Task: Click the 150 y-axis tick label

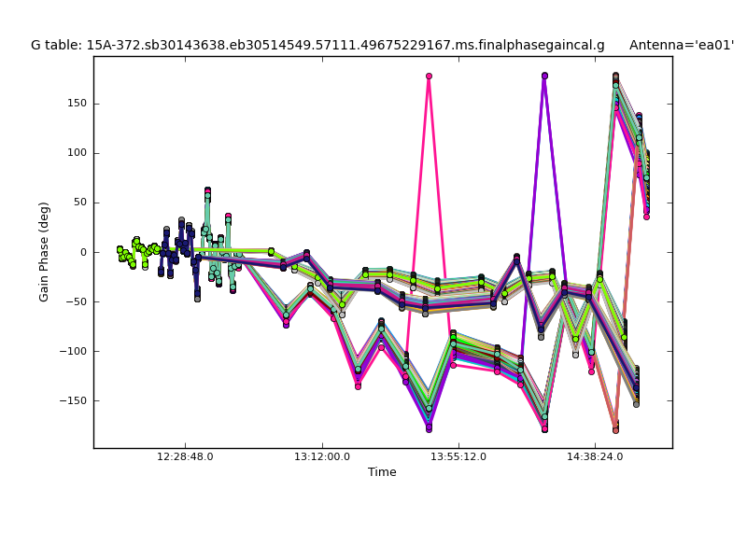Action: pos(75,104)
